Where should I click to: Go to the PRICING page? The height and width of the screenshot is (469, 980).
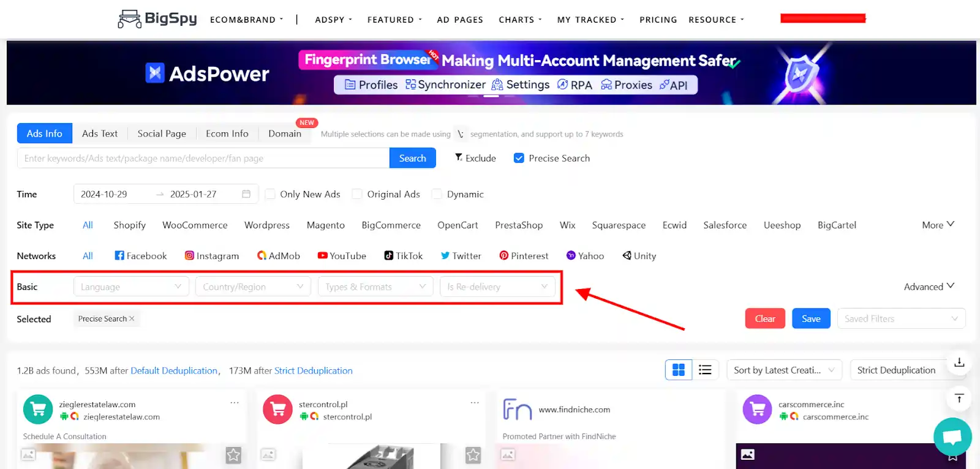coord(658,20)
